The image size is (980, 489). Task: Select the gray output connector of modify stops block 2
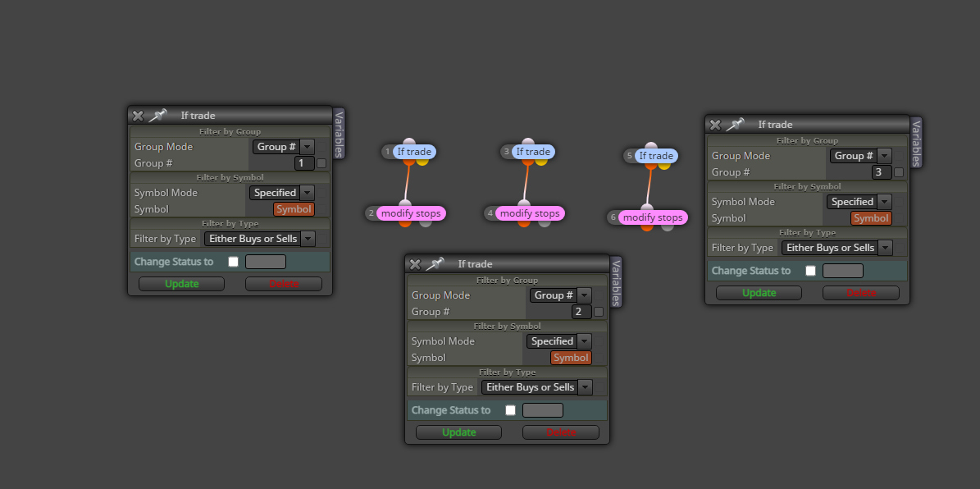click(425, 222)
